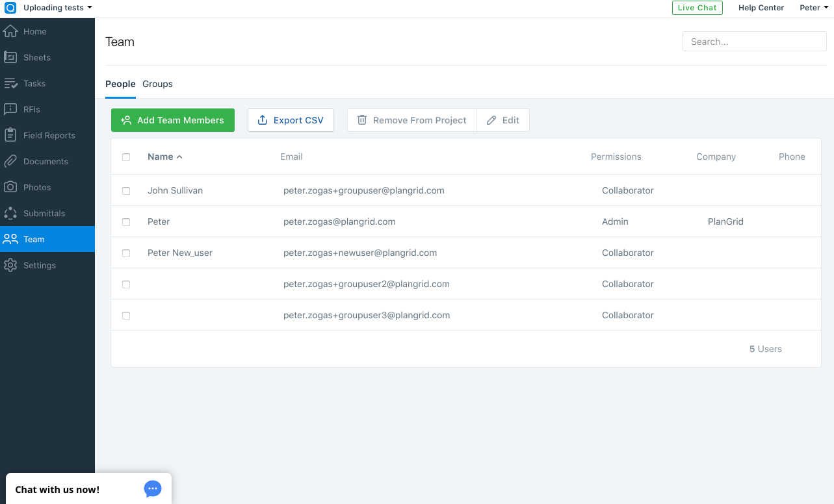Image resolution: width=834 pixels, height=504 pixels.
Task: Check the Peter New_user row checkbox
Action: pos(126,253)
